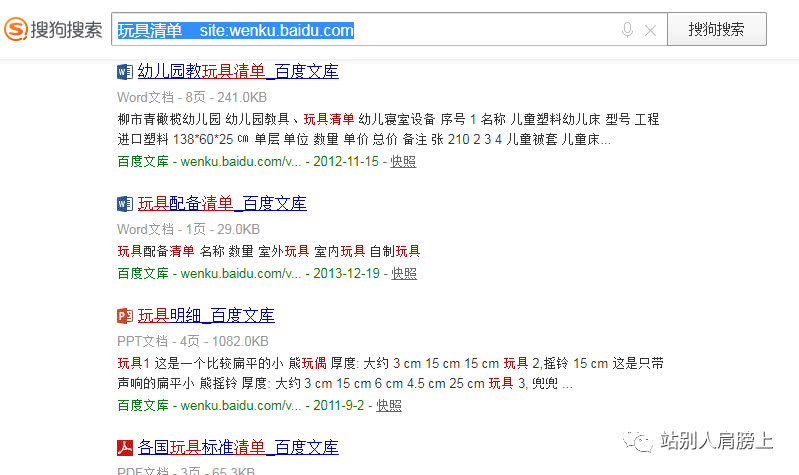Click the 百度文库 source URL dated 2011-9-2
Image resolution: width=799 pixels, height=475 pixels.
tap(209, 406)
